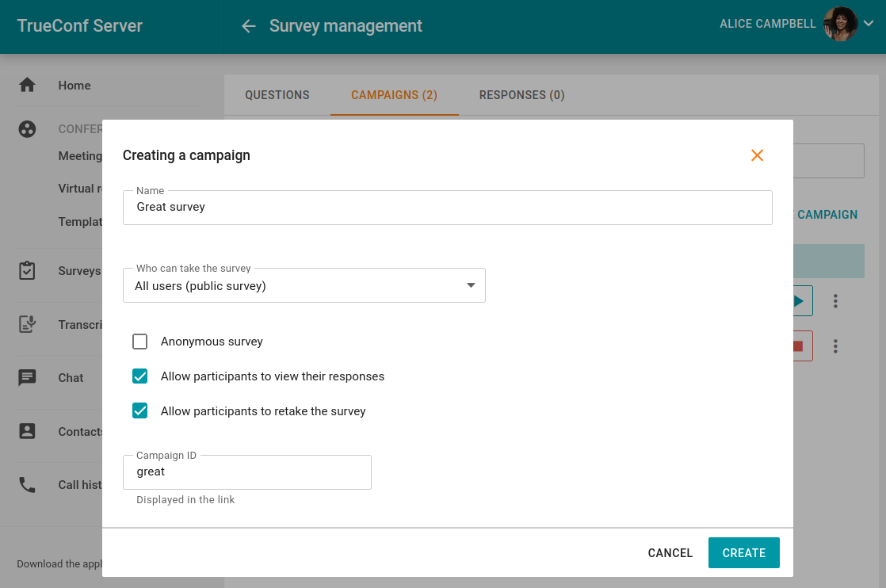Image resolution: width=886 pixels, height=588 pixels.
Task: Click the Campaign ID input field
Action: click(x=247, y=472)
